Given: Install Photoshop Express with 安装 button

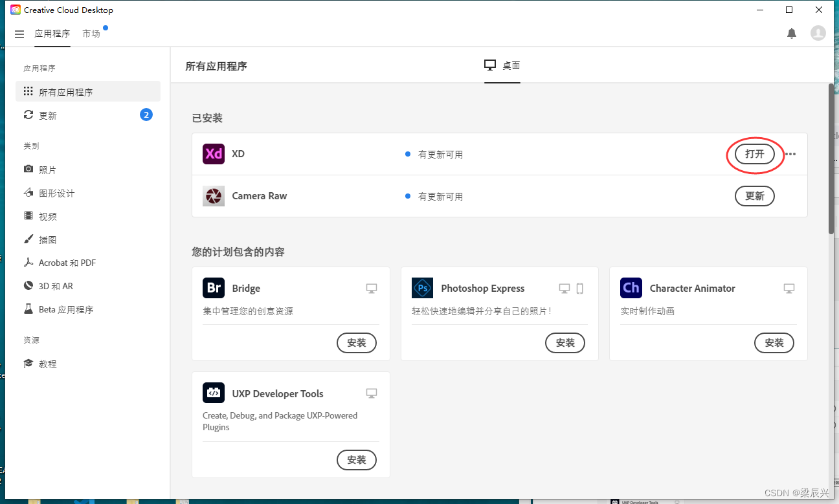Looking at the screenshot, I should [x=565, y=343].
